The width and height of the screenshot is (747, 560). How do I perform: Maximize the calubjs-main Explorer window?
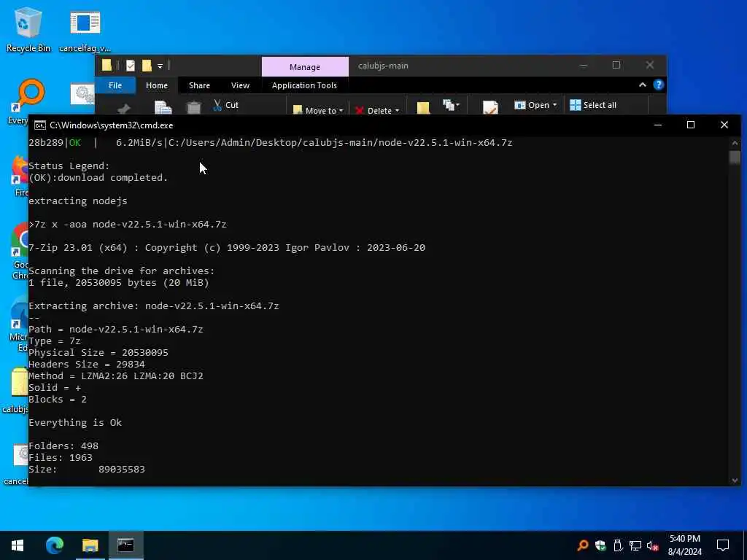pyautogui.click(x=616, y=65)
